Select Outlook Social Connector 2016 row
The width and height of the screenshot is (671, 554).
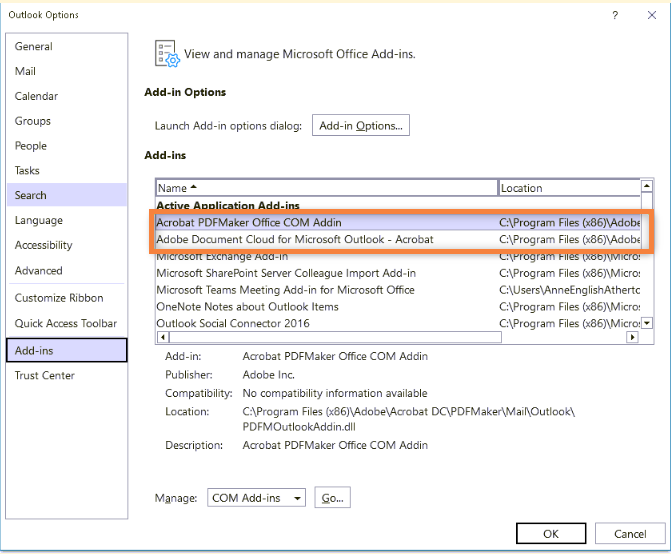coord(398,323)
